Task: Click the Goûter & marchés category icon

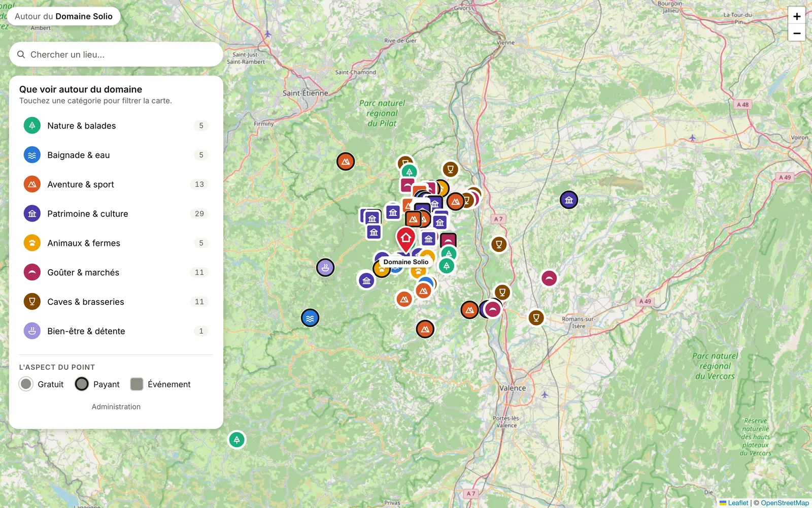Action: coord(32,272)
